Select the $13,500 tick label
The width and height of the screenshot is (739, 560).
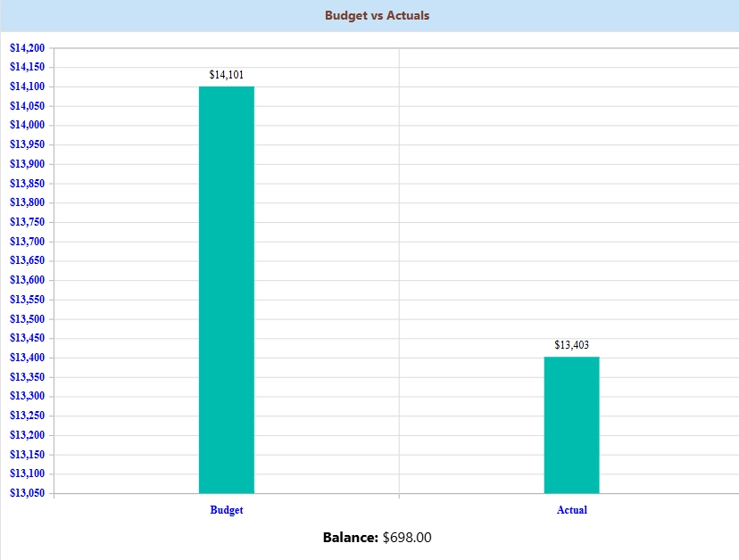[x=28, y=318]
